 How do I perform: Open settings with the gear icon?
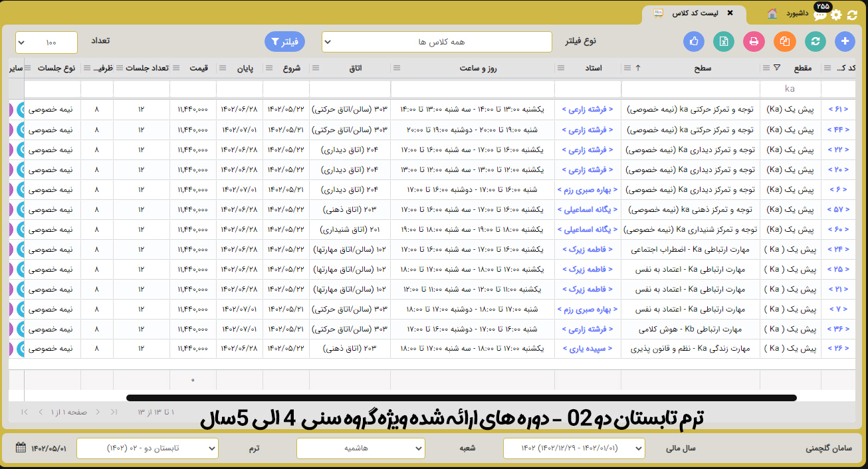(836, 15)
